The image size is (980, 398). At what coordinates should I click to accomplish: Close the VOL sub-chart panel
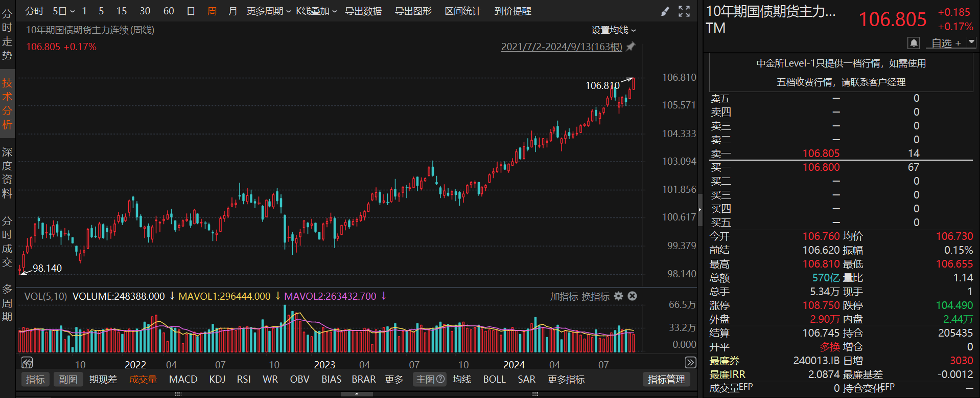point(632,296)
